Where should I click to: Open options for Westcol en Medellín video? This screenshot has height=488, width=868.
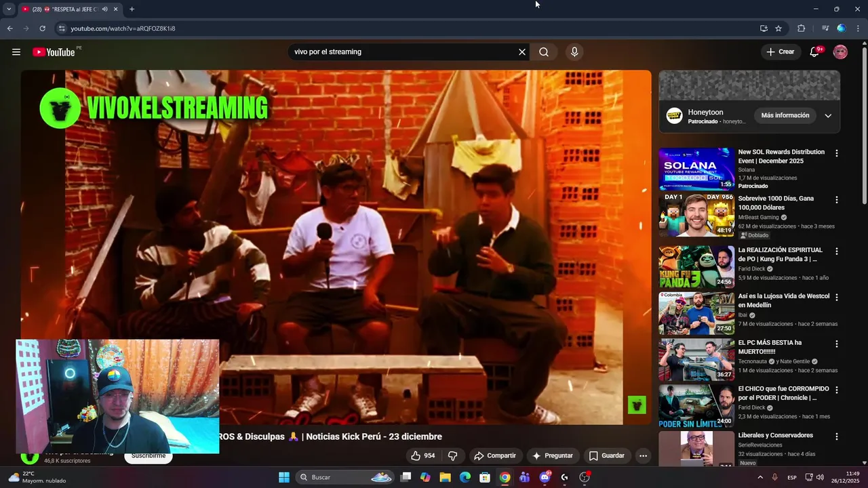(836, 298)
